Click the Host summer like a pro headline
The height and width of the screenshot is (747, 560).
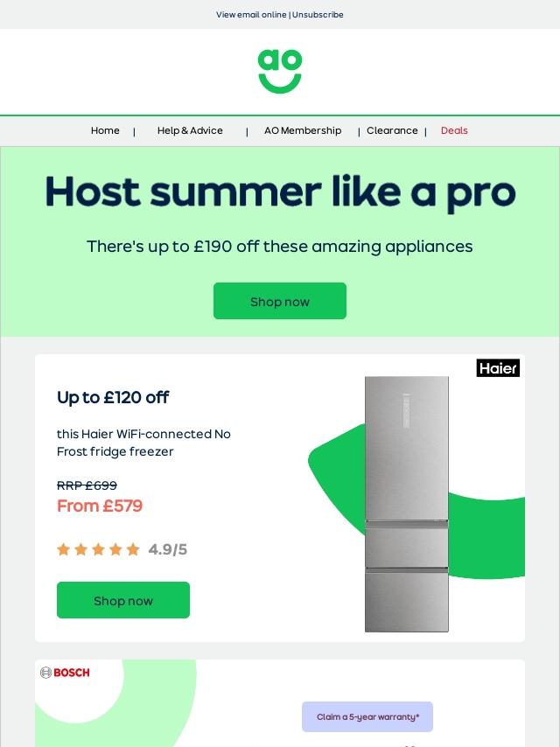tap(280, 192)
